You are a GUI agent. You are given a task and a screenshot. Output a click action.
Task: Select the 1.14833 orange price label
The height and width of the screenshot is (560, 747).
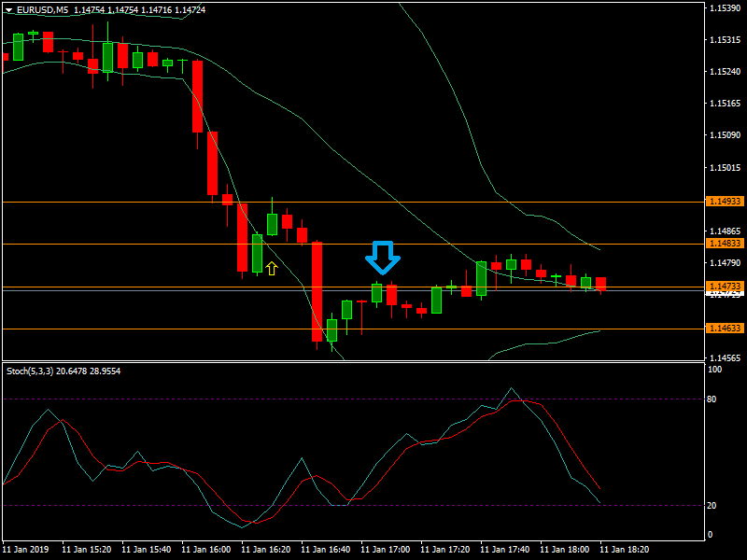click(x=724, y=244)
